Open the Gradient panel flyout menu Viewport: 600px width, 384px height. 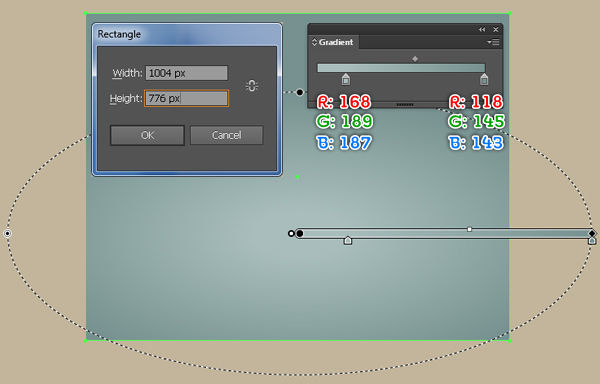tap(493, 42)
